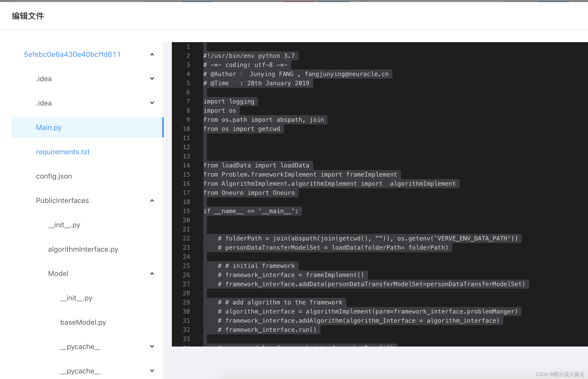The width and height of the screenshot is (588, 379).
Task: Collapse the 5efebc0e6a430e40bcffd811 folder
Action: [152, 54]
